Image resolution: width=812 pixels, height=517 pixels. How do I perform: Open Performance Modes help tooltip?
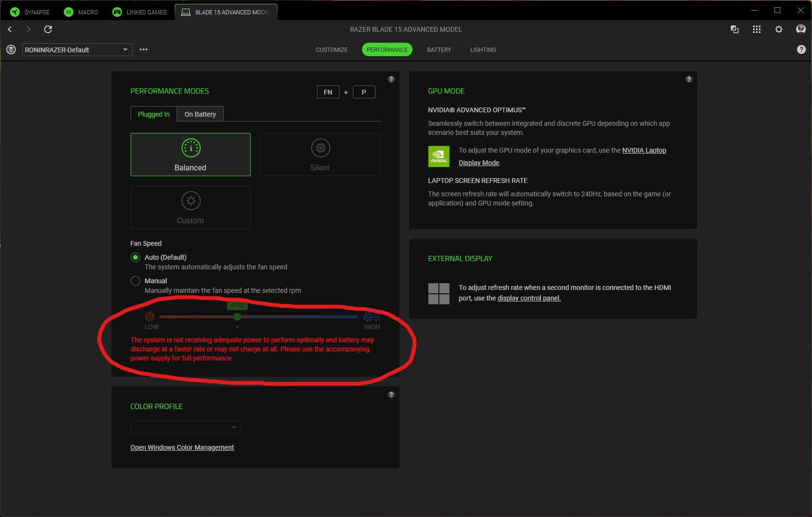click(x=391, y=79)
